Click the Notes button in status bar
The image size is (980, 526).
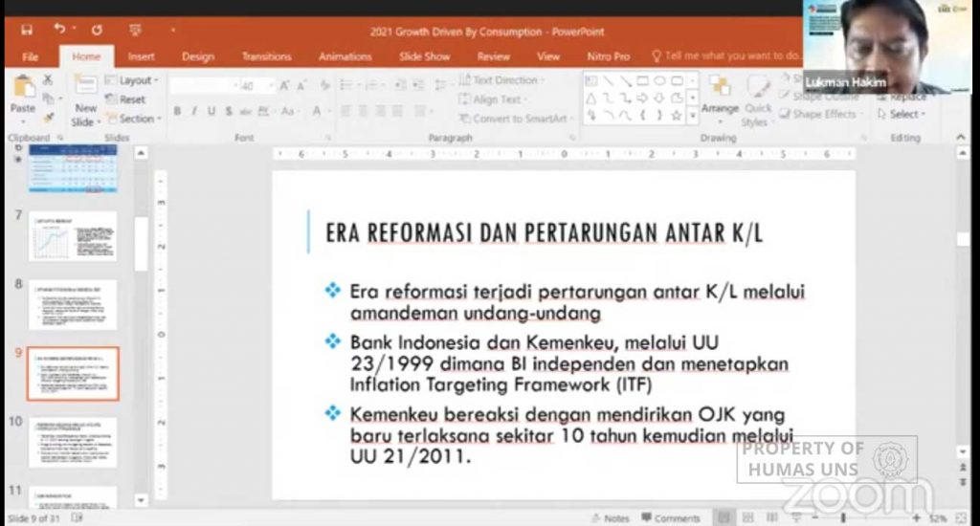coord(610,518)
